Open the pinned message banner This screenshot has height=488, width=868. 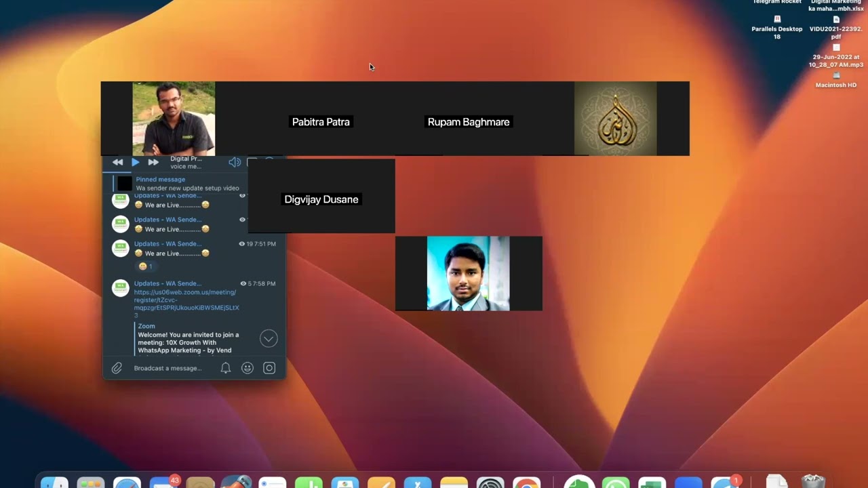[180, 184]
